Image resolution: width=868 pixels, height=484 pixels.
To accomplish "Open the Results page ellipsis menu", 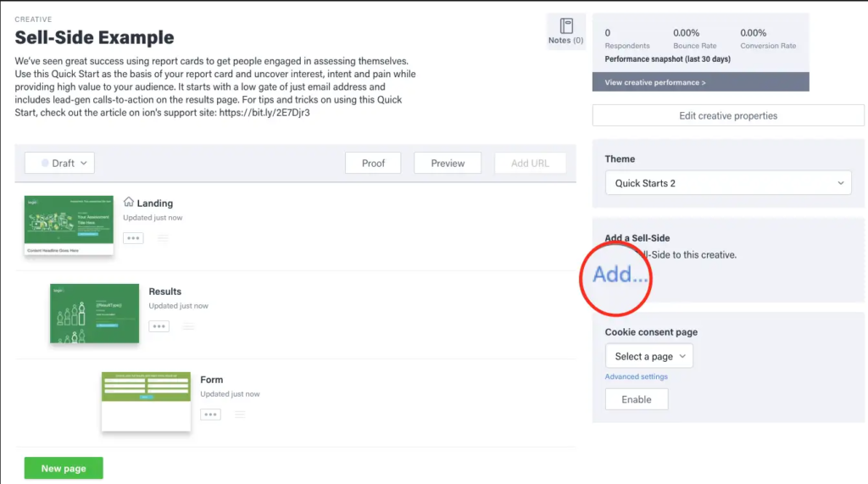I will pos(159,326).
